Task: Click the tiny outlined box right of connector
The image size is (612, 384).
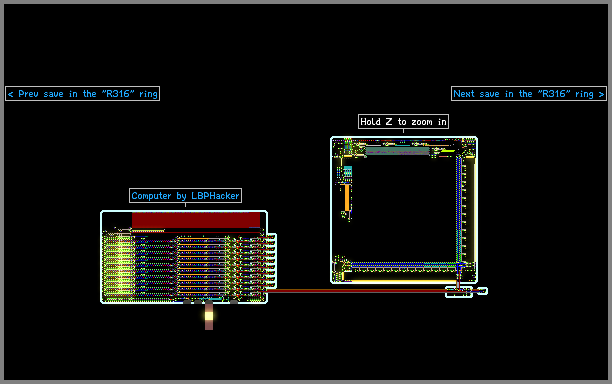Action: [482, 291]
